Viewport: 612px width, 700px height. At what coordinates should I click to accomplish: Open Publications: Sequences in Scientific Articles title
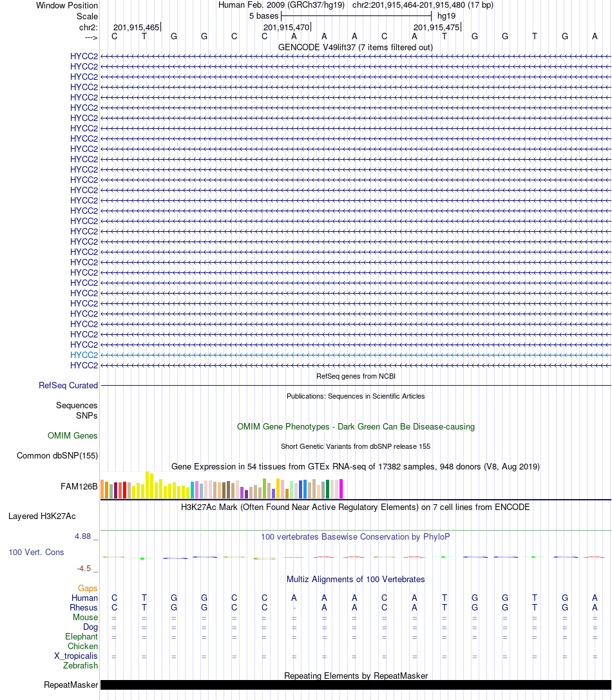tap(356, 396)
